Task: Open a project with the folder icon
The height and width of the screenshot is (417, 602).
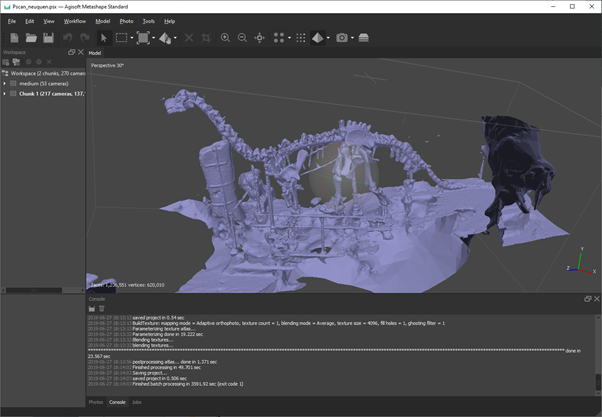Action: 31,38
